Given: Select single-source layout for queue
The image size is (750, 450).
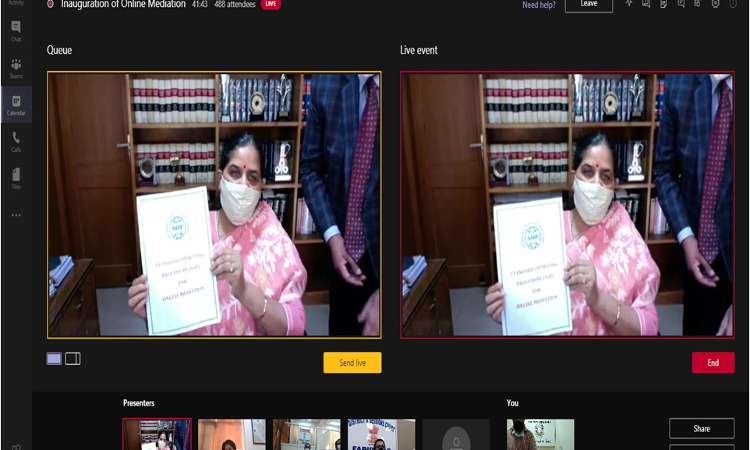Looking at the screenshot, I should tap(54, 359).
